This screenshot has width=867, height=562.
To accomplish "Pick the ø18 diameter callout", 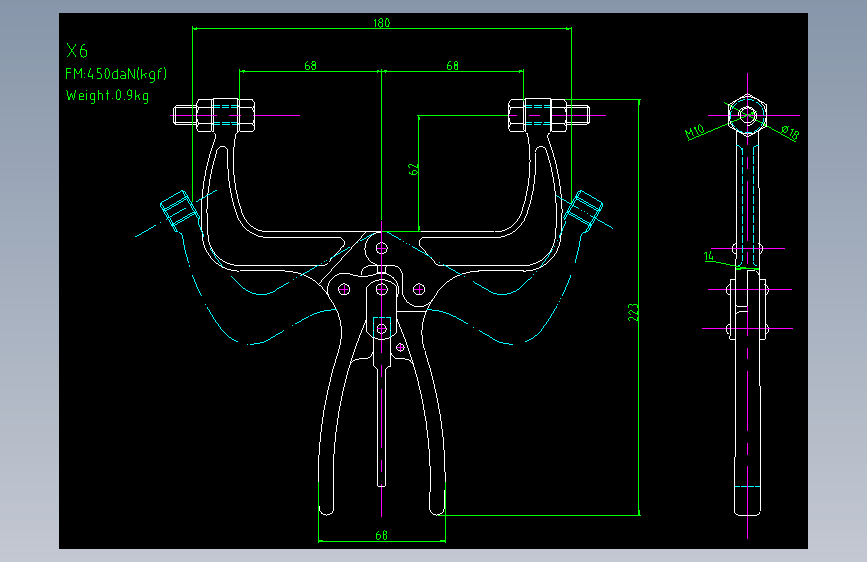I will pos(791,132).
